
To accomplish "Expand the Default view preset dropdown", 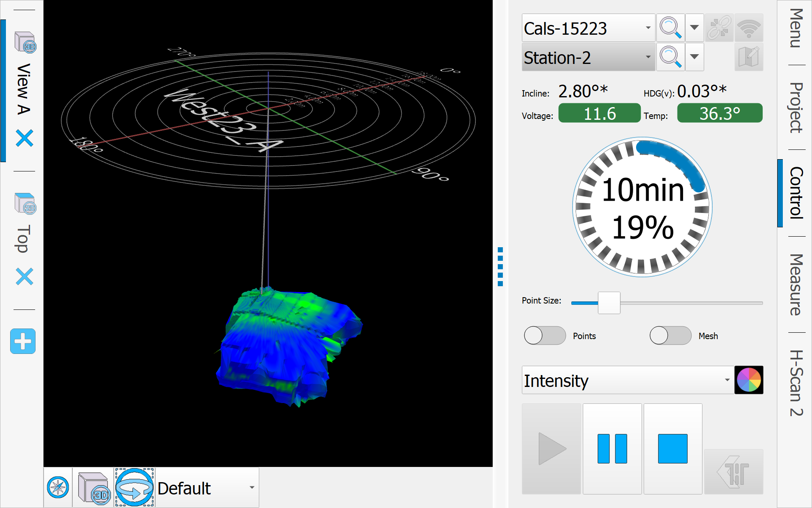I will (x=252, y=488).
